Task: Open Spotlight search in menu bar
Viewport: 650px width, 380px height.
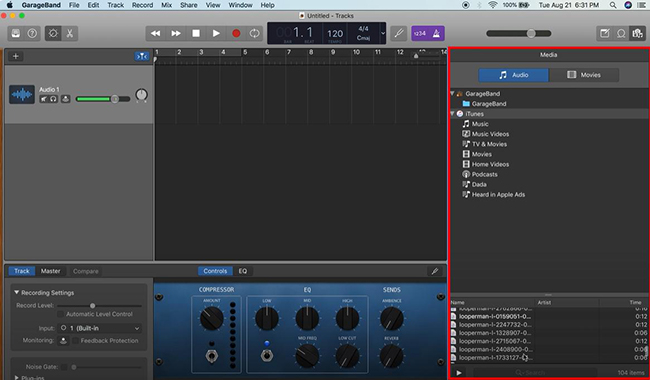Action: point(613,5)
